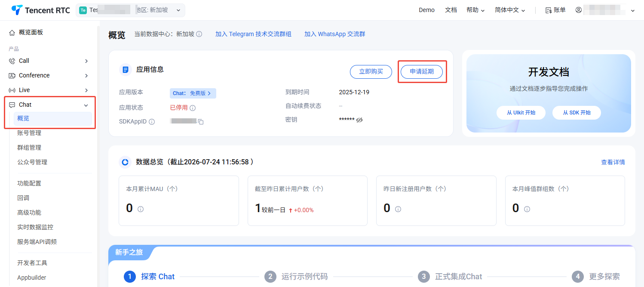Select step 3 正式集成Chat circle

[x=424, y=276]
